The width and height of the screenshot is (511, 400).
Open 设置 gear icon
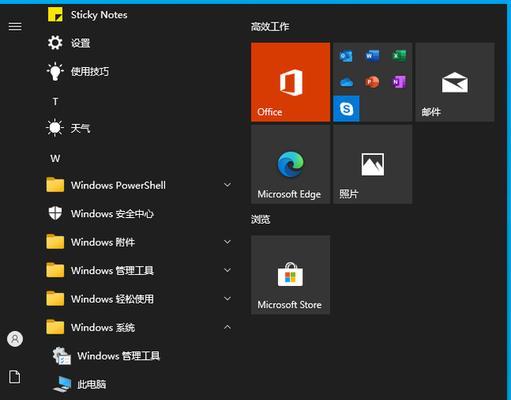[55, 43]
